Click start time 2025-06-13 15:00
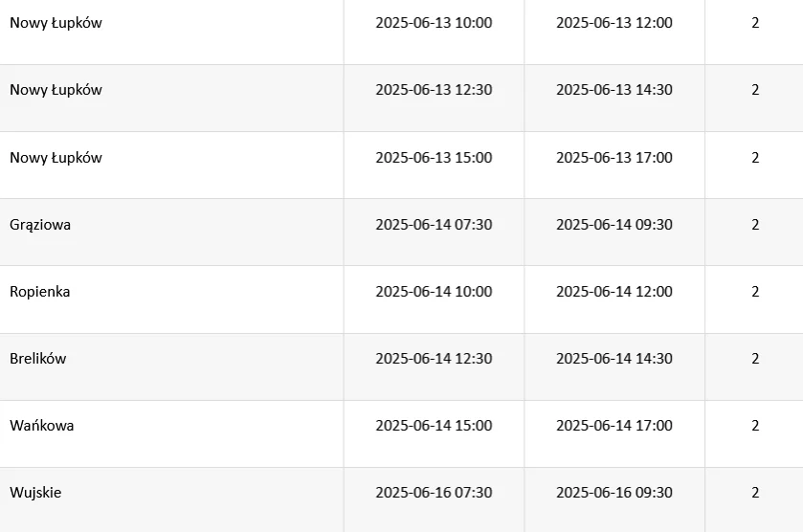Image resolution: width=803 pixels, height=532 pixels. [x=434, y=158]
